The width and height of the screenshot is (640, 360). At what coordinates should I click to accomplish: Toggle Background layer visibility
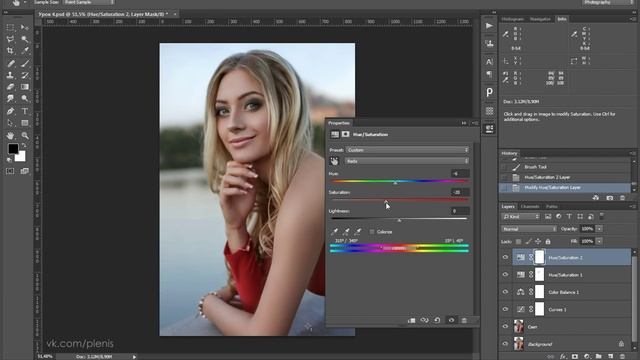point(505,344)
